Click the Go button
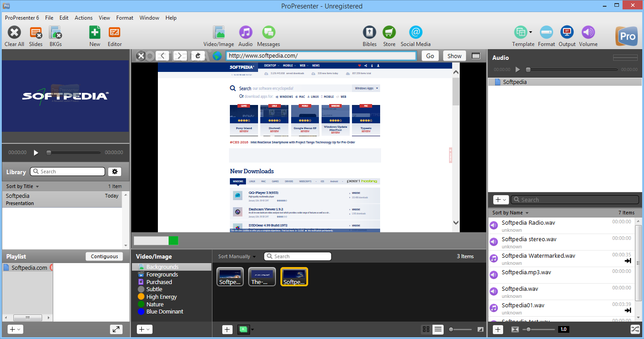This screenshot has width=644, height=339. pyautogui.click(x=430, y=56)
